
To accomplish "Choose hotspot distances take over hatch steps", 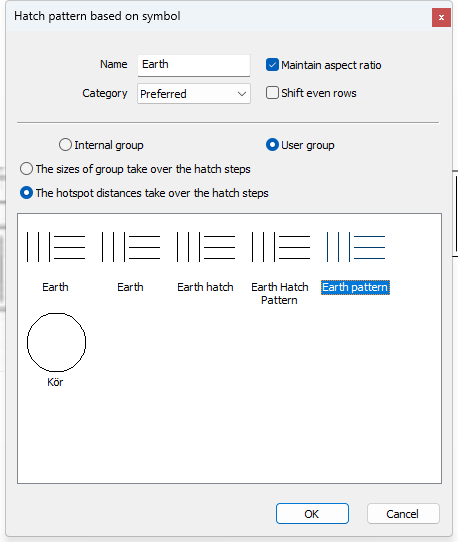I will [26, 193].
